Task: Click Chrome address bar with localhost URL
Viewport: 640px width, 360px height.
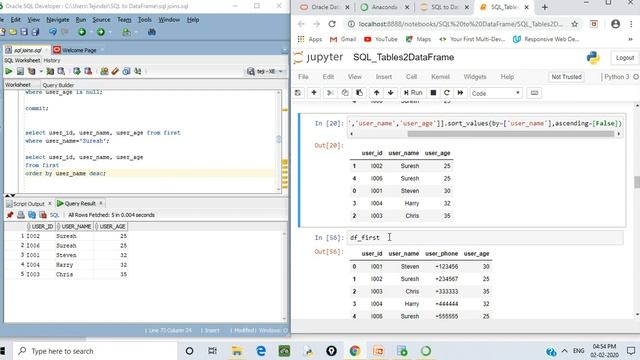Action: [x=460, y=24]
